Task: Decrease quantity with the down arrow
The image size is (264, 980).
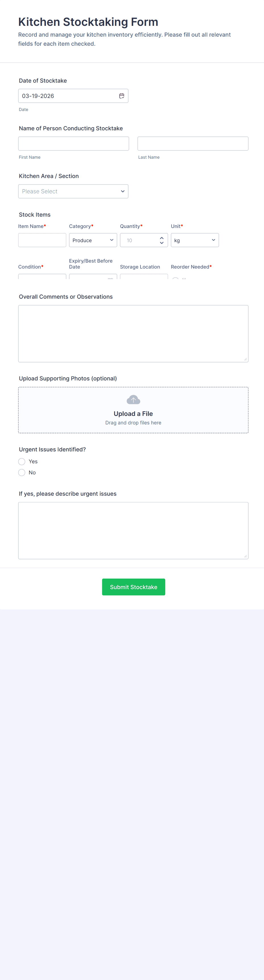Action: pos(162,243)
